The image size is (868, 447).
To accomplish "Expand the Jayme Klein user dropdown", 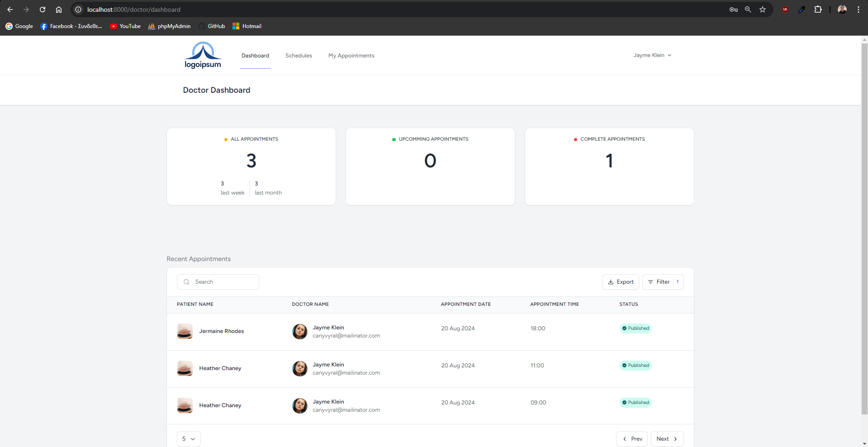I will pyautogui.click(x=652, y=55).
